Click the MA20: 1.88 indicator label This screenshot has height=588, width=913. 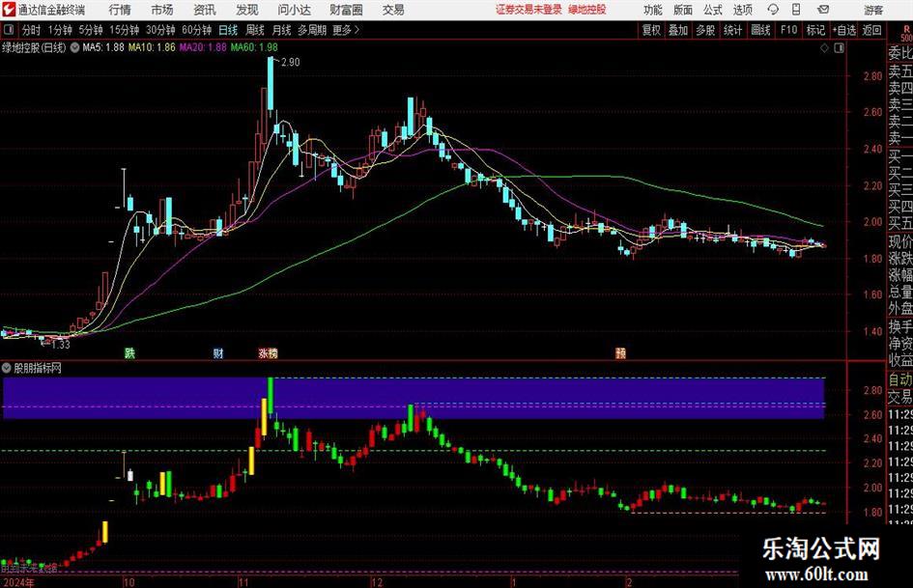(x=203, y=47)
